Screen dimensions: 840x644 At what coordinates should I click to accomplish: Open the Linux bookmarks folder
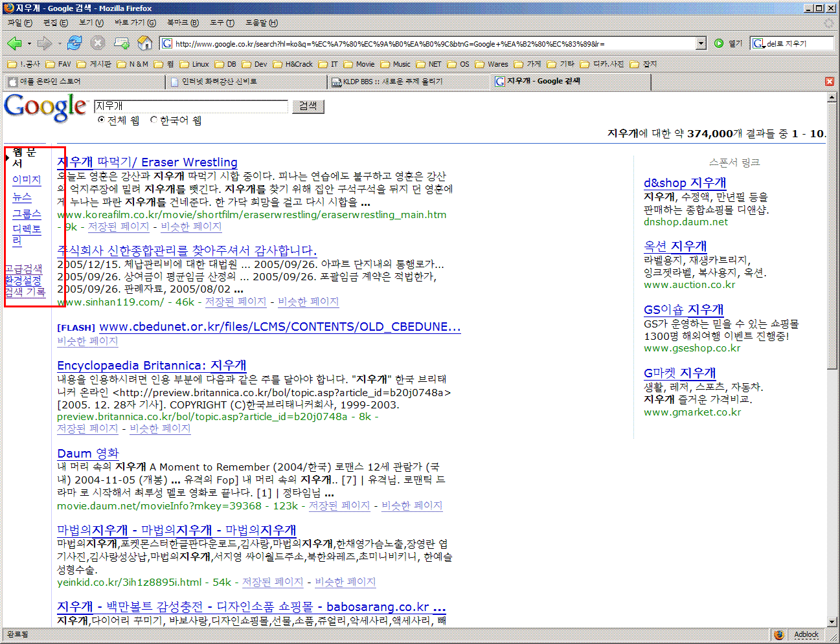click(x=194, y=64)
